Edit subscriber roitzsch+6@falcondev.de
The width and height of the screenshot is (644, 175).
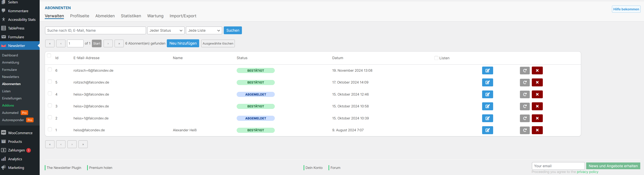[487, 70]
